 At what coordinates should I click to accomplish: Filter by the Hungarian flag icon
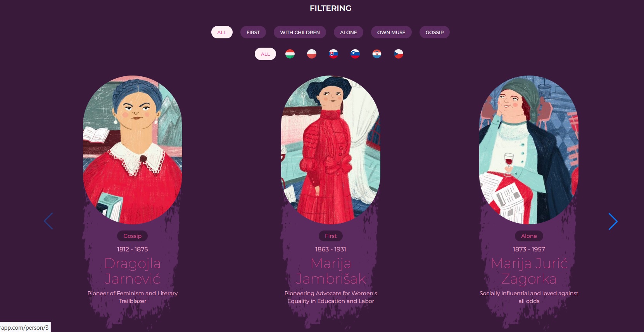(x=290, y=54)
